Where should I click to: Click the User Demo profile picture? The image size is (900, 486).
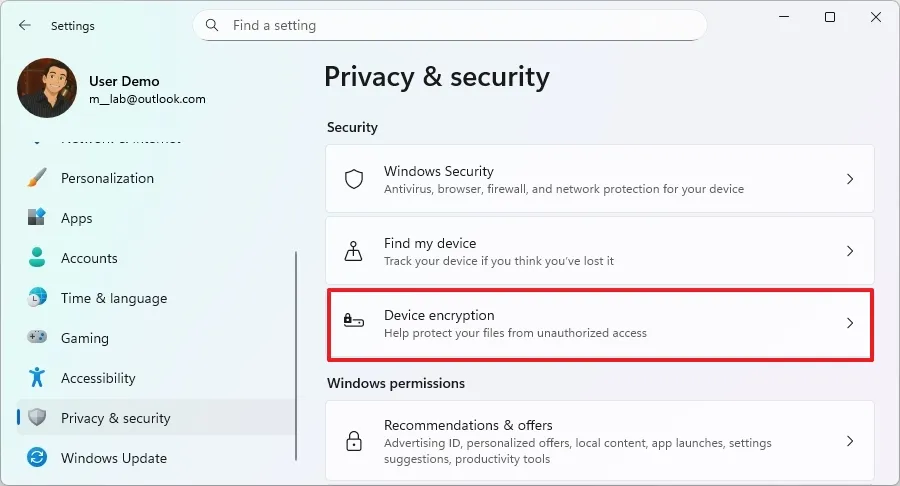[47, 88]
